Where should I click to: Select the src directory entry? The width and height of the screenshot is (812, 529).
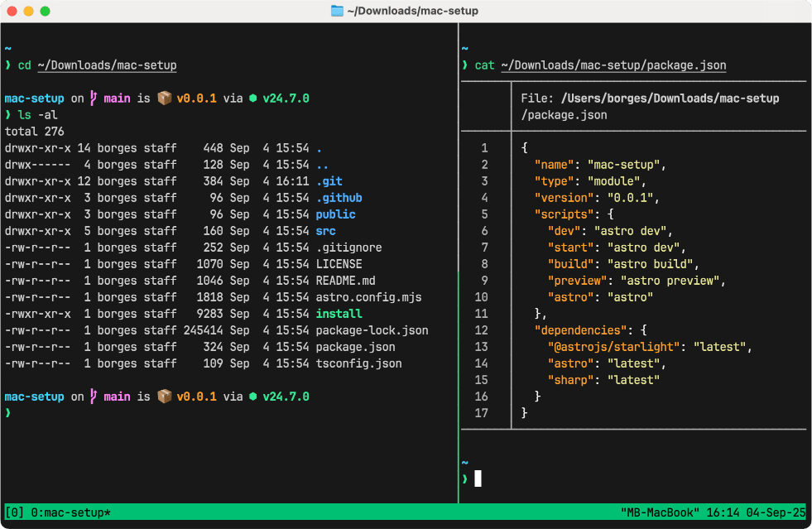point(325,231)
